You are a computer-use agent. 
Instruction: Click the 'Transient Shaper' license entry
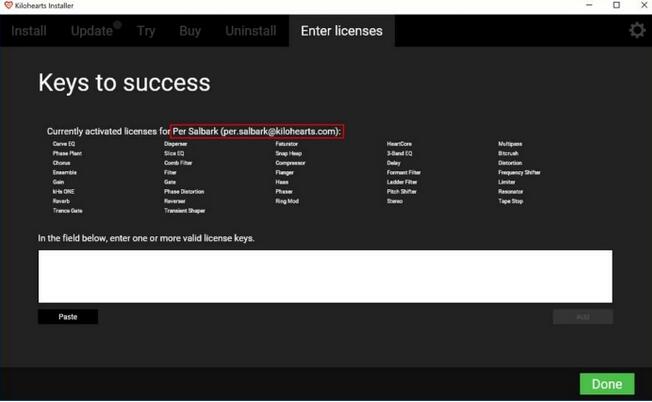tap(185, 211)
